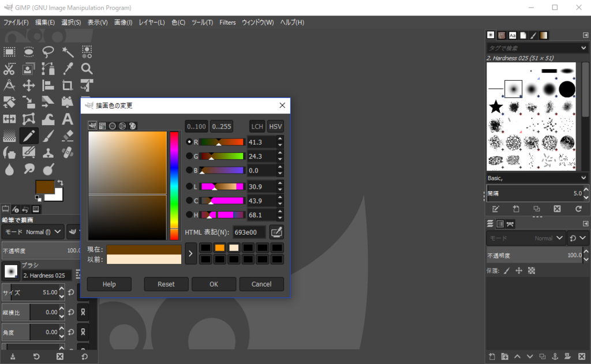591x364 pixels.
Task: Toggle lock alpha channel in layers panel
Action: pyautogui.click(x=532, y=271)
